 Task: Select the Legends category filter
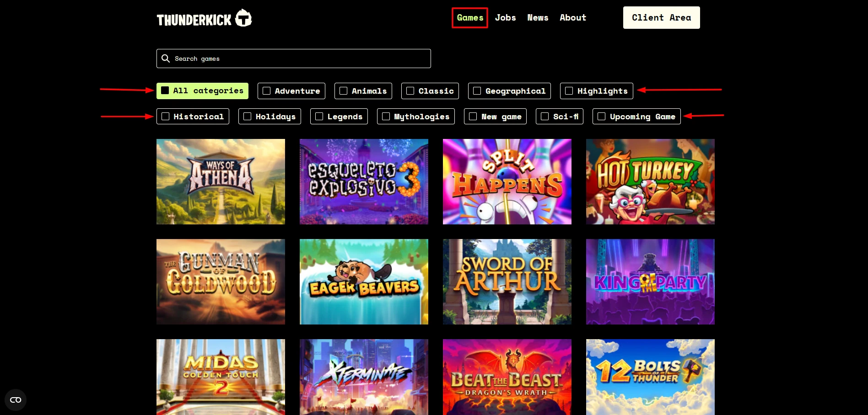pyautogui.click(x=339, y=117)
